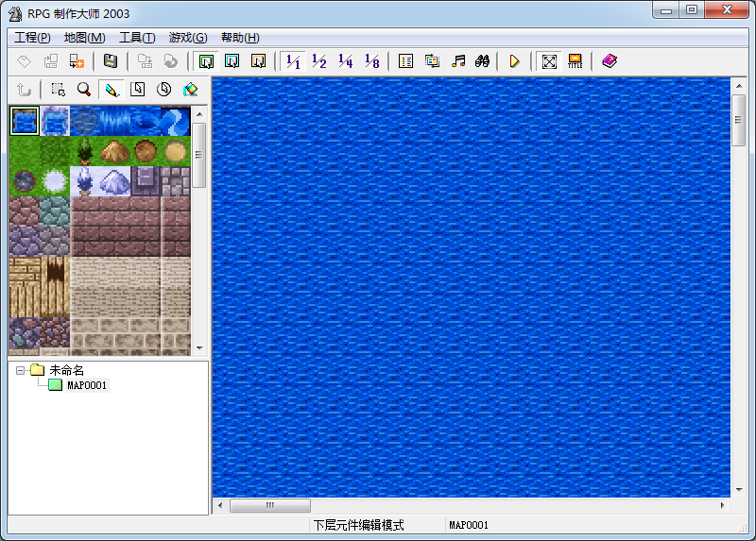Choose the dotted rectangle Select tool
Screen dimensions: 756x541
tap(59, 90)
